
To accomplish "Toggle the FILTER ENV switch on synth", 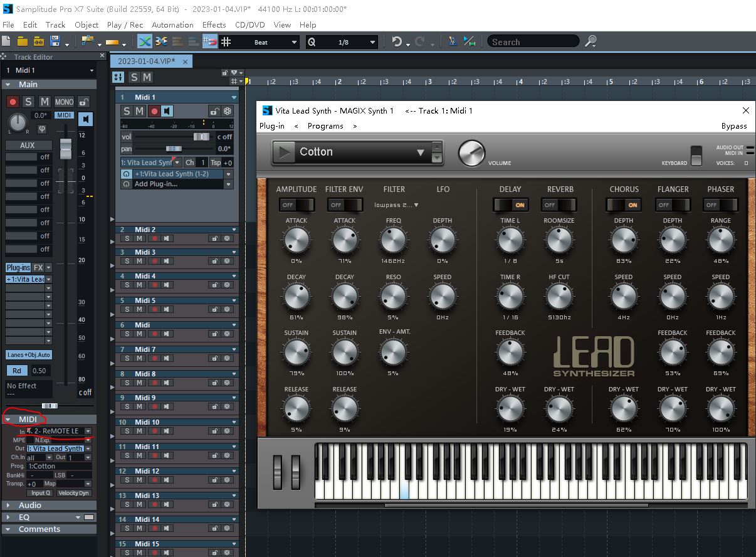I will (345, 204).
